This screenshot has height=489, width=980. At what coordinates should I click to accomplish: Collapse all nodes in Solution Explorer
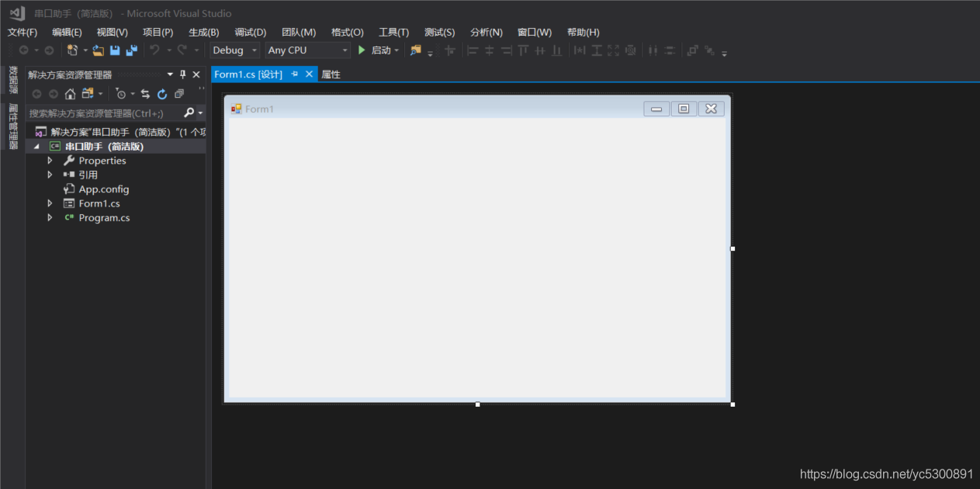pos(179,94)
